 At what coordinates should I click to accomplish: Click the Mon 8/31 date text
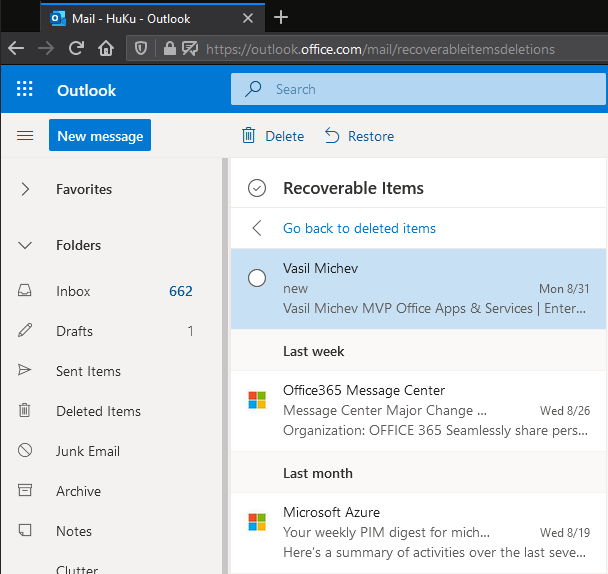(x=564, y=289)
